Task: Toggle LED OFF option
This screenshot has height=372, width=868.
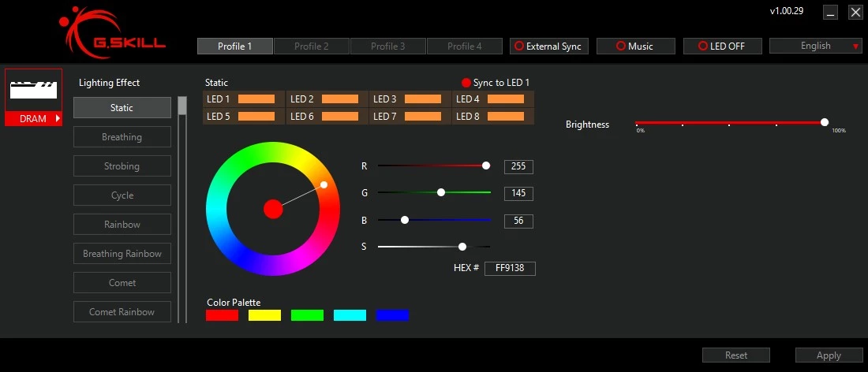Action: pyautogui.click(x=722, y=46)
